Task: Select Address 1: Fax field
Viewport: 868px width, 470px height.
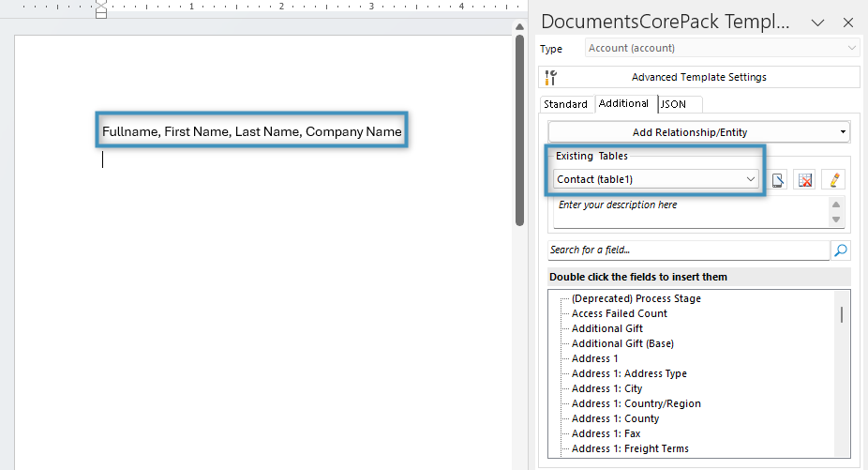Action: pos(606,432)
